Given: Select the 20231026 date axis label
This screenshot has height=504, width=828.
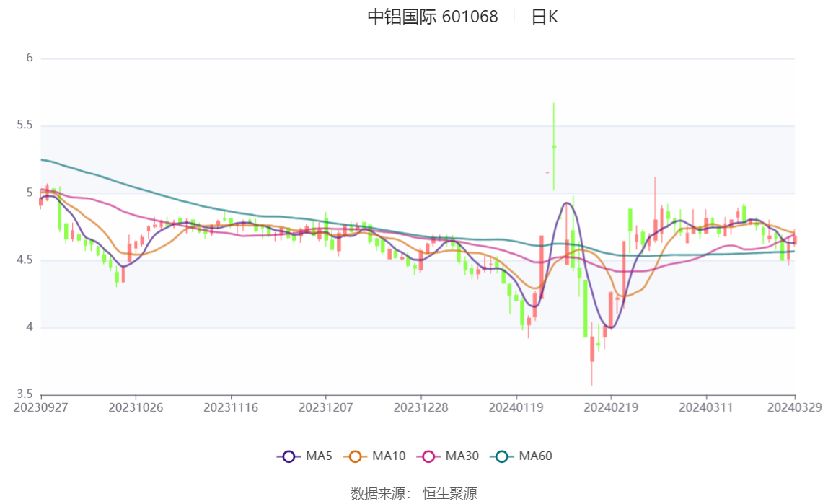Looking at the screenshot, I should click(136, 407).
